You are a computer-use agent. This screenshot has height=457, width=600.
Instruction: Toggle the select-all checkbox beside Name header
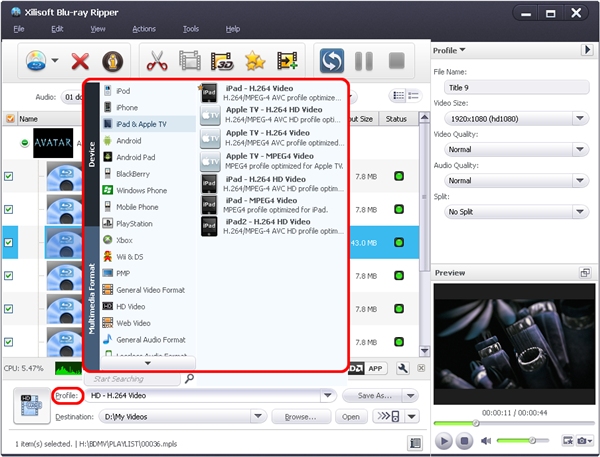pos(10,119)
